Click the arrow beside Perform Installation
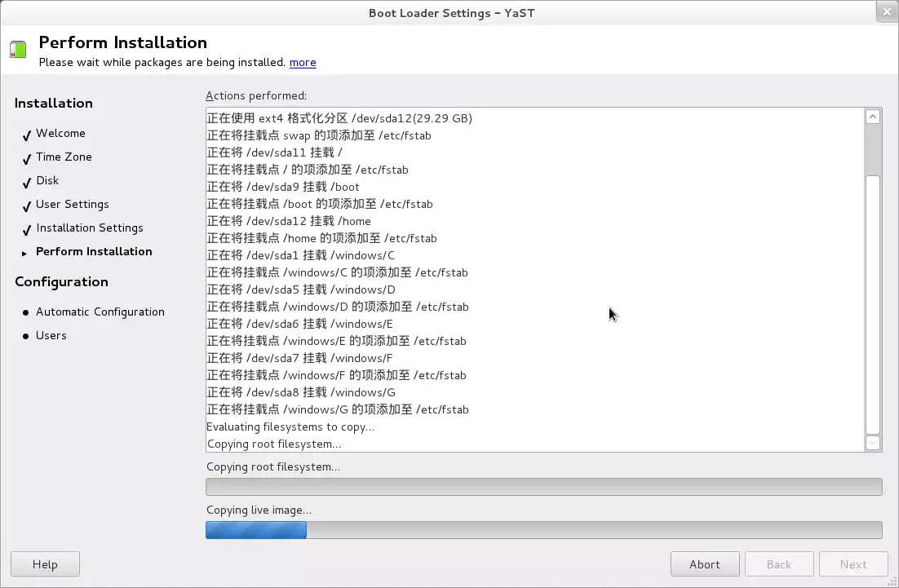Image resolution: width=899 pixels, height=588 pixels. (26, 253)
